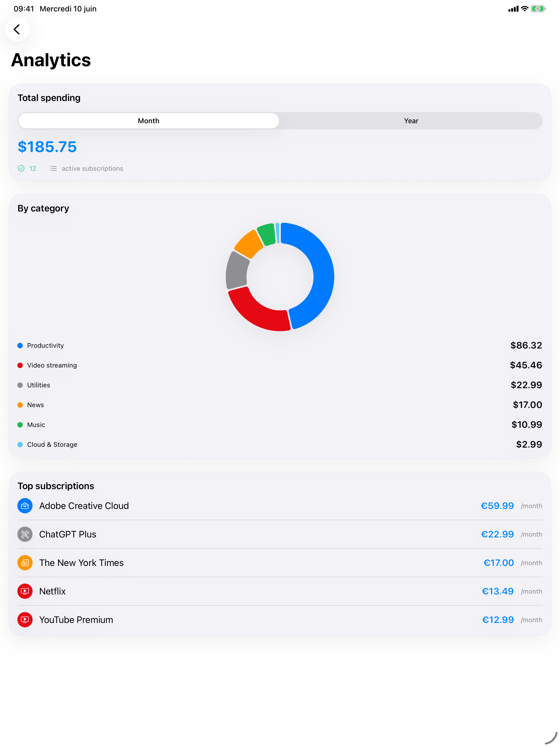560x747 pixels.
Task: Open Adobe Creative Cloud subscription
Action: point(280,506)
